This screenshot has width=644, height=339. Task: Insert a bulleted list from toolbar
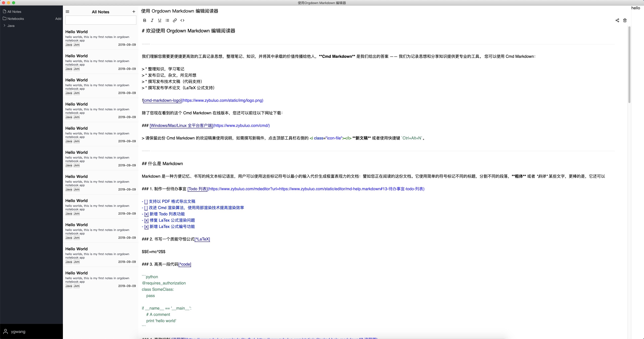point(167,20)
